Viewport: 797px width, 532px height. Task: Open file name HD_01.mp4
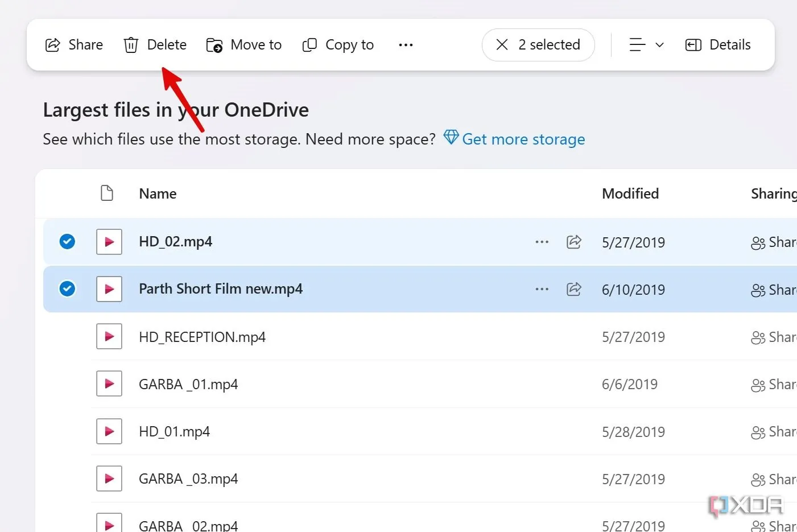(174, 432)
